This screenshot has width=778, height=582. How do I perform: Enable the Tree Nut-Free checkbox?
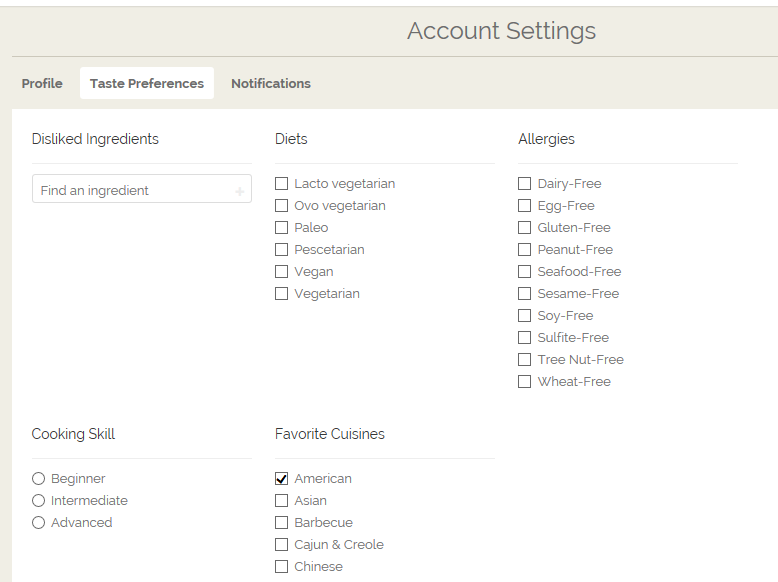point(525,360)
